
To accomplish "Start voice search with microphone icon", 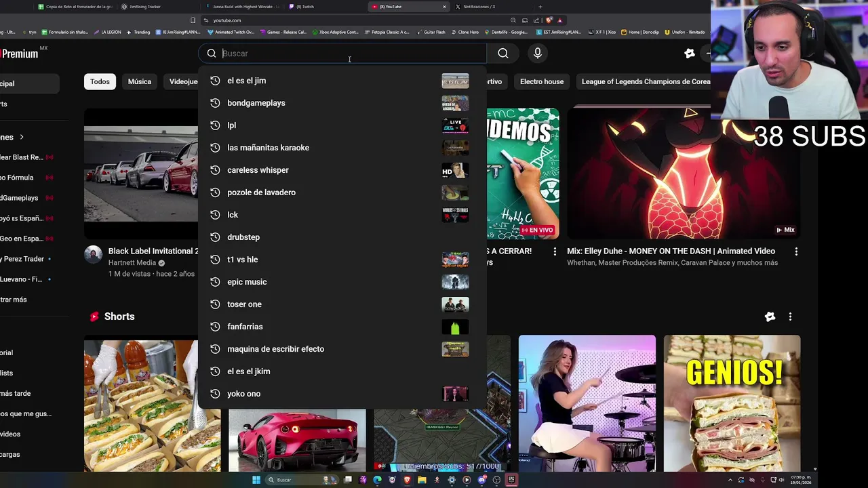I will click(x=538, y=54).
